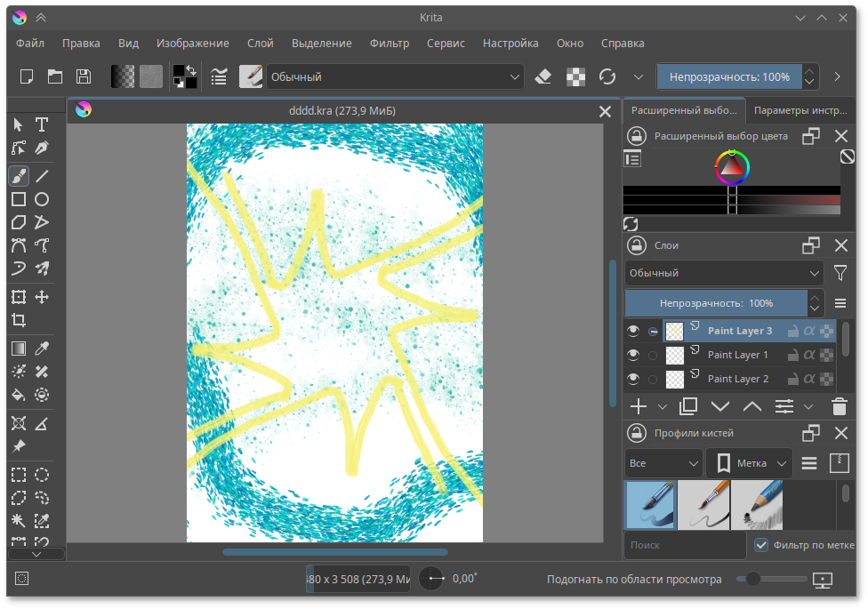Viewport: 868px width, 609px height.
Task: Open the blending mode dropdown in Layers panel
Action: point(723,273)
